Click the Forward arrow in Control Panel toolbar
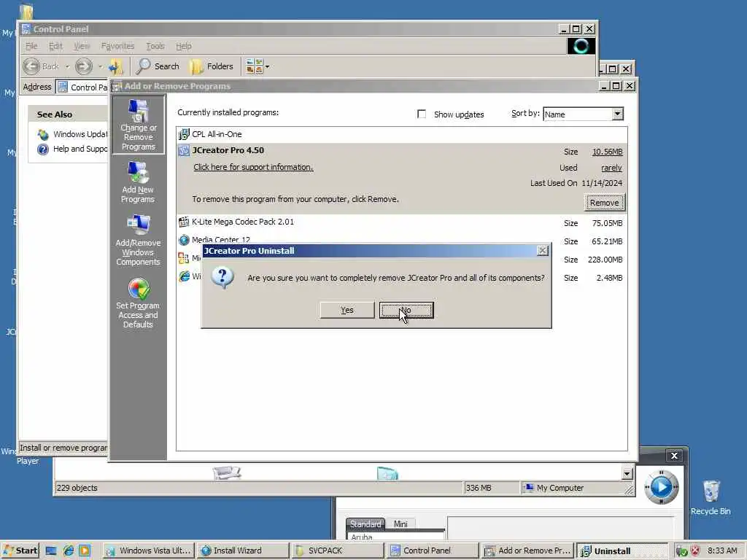Viewport: 747px width, 560px height. pos(84,66)
